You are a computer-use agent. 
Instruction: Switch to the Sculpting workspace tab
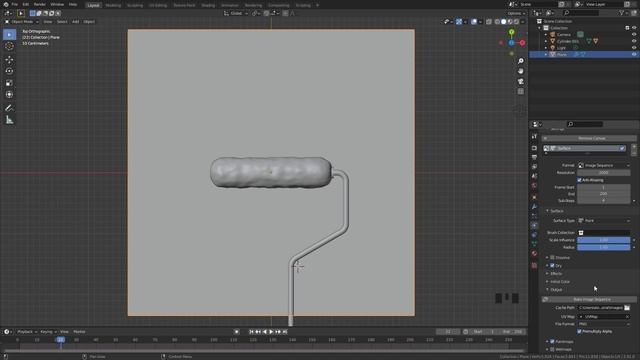135,5
